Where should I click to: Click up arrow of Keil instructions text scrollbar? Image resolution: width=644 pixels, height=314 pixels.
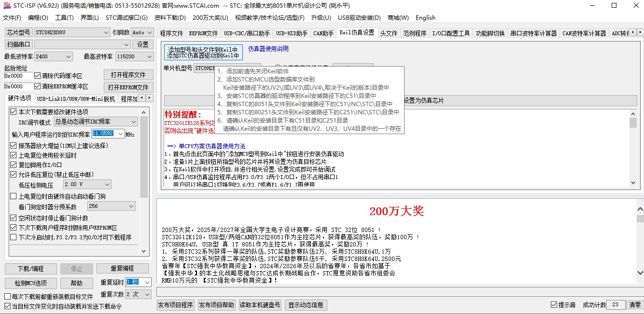coord(633,114)
